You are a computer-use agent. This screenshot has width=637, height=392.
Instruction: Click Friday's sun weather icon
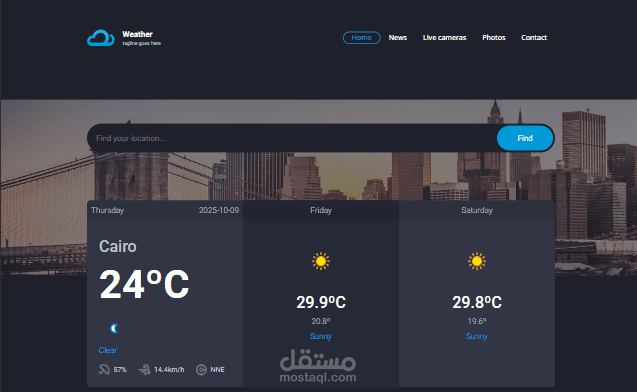pos(321,261)
